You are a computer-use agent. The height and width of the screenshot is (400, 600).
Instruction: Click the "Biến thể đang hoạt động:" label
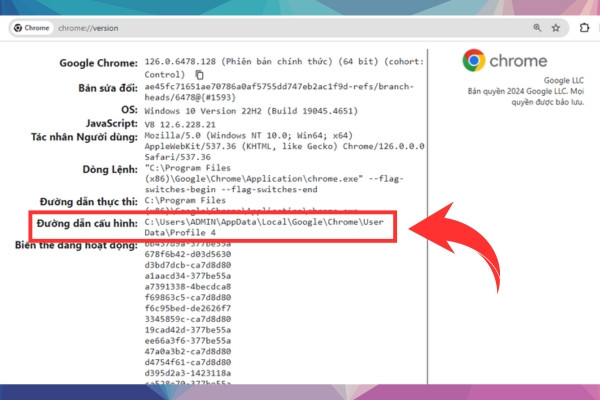tap(76, 245)
